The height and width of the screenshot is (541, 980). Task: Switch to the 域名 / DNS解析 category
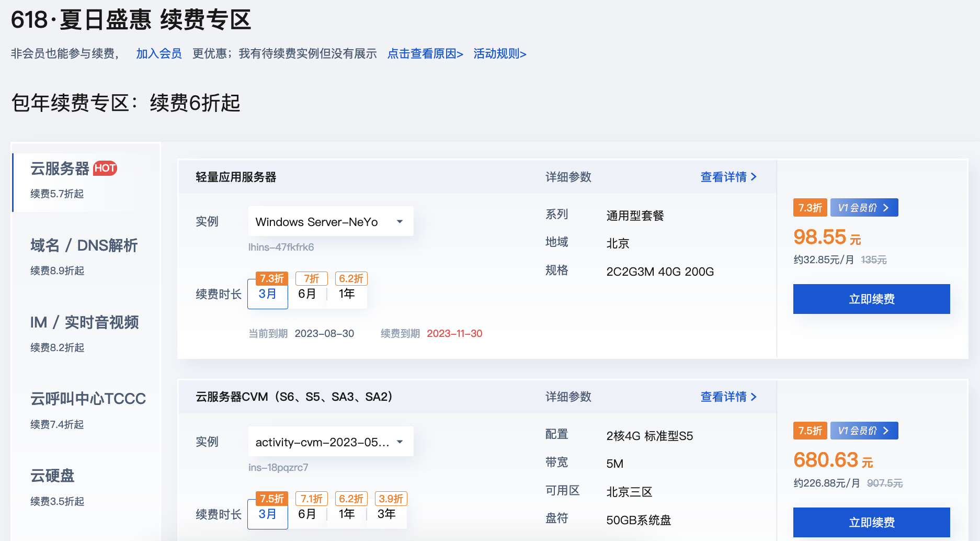84,245
